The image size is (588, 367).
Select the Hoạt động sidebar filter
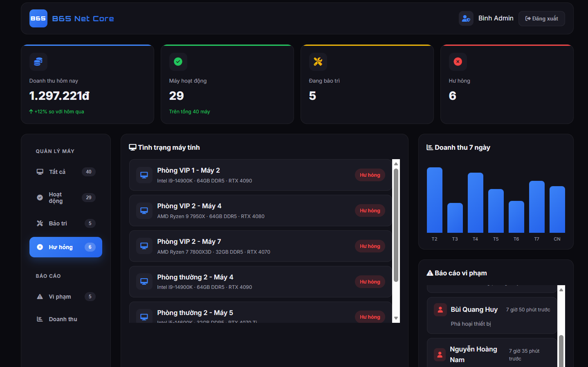[65, 198]
